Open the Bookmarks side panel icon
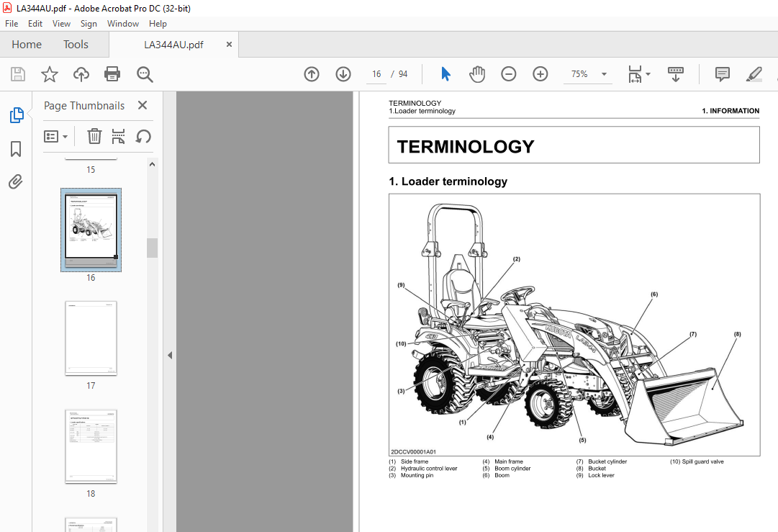 [16, 149]
